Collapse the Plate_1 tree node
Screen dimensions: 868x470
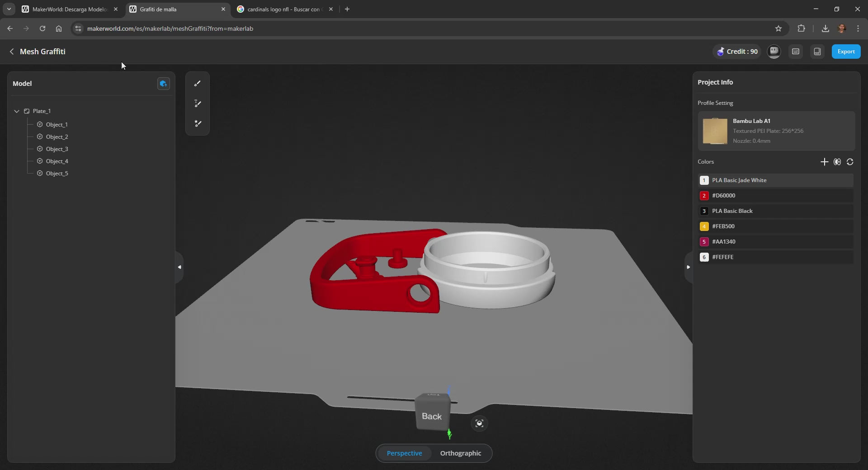coord(17,111)
